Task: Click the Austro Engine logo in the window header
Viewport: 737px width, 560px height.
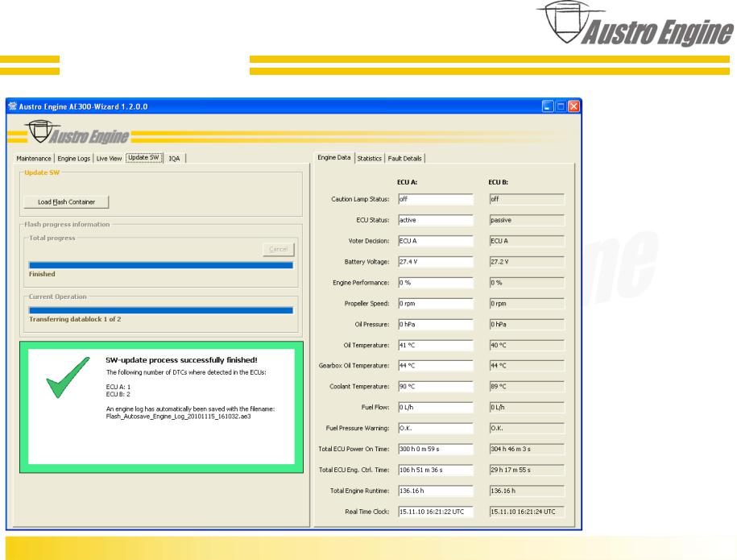Action: click(x=77, y=133)
